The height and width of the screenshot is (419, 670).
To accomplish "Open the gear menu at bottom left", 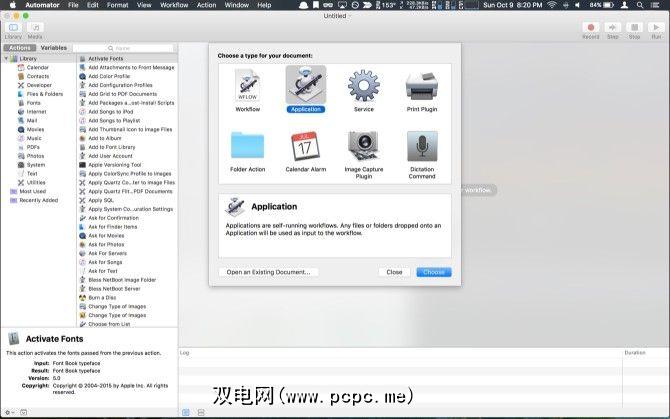I will (x=9, y=412).
